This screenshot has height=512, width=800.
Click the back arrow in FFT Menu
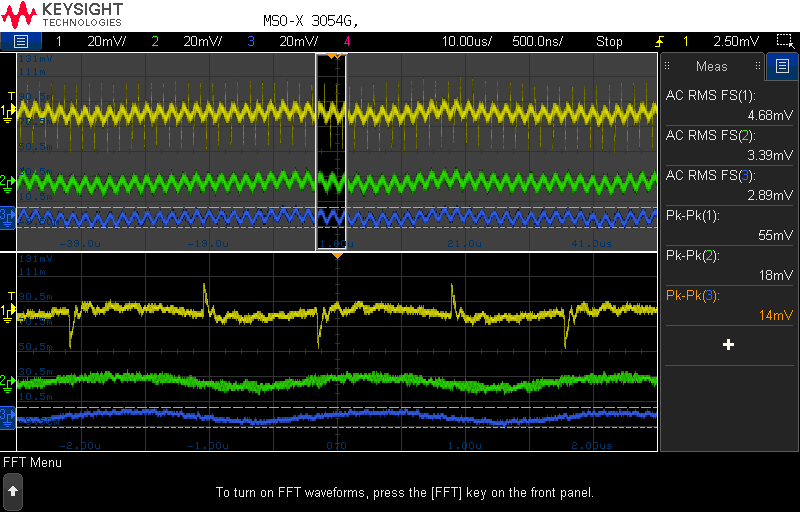[x=13, y=492]
